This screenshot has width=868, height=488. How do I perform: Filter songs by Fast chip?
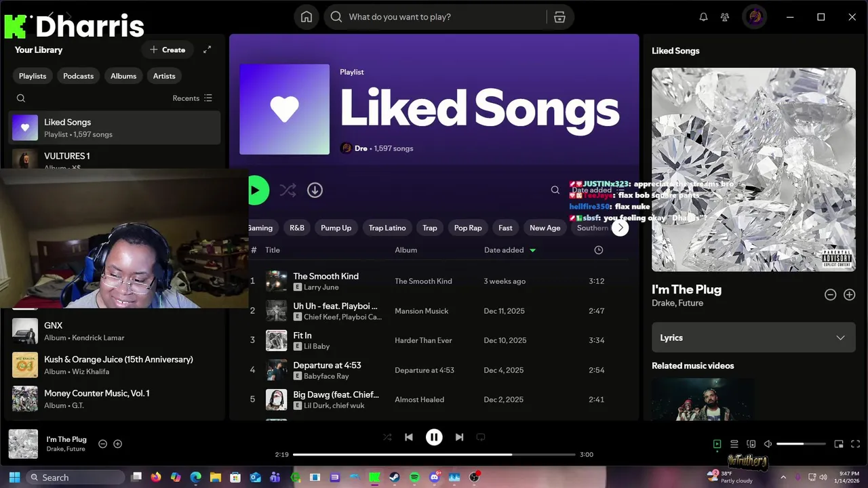(505, 228)
